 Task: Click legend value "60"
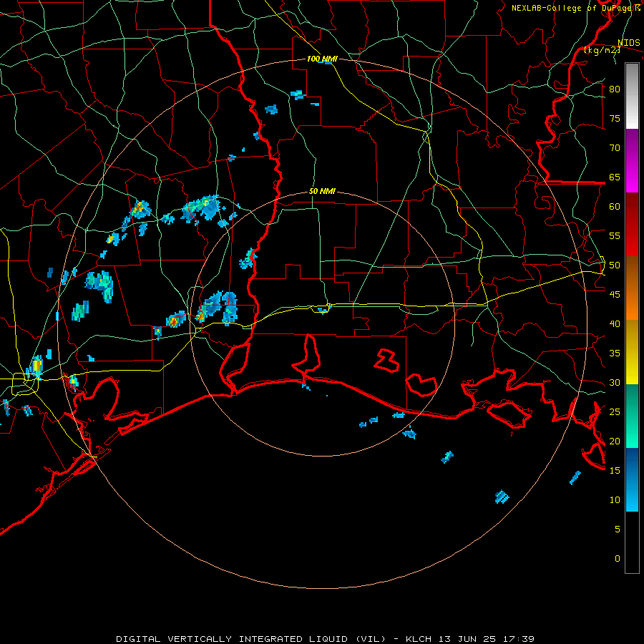pyautogui.click(x=615, y=207)
